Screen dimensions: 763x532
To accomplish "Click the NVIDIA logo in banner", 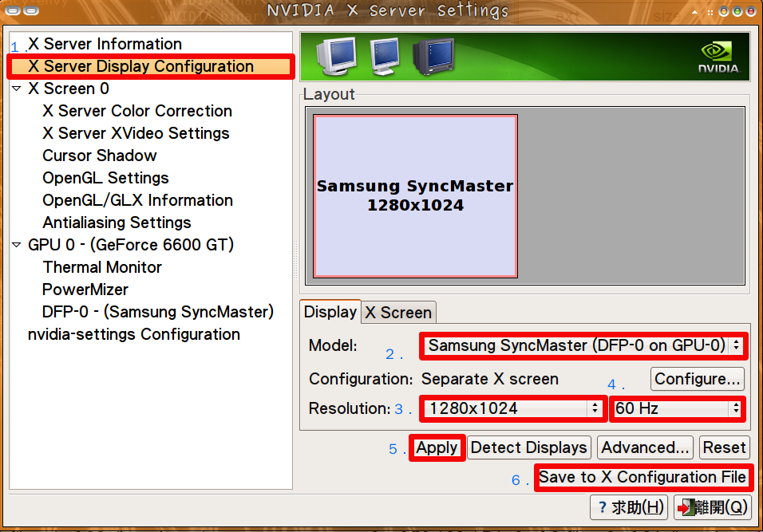I will point(719,58).
